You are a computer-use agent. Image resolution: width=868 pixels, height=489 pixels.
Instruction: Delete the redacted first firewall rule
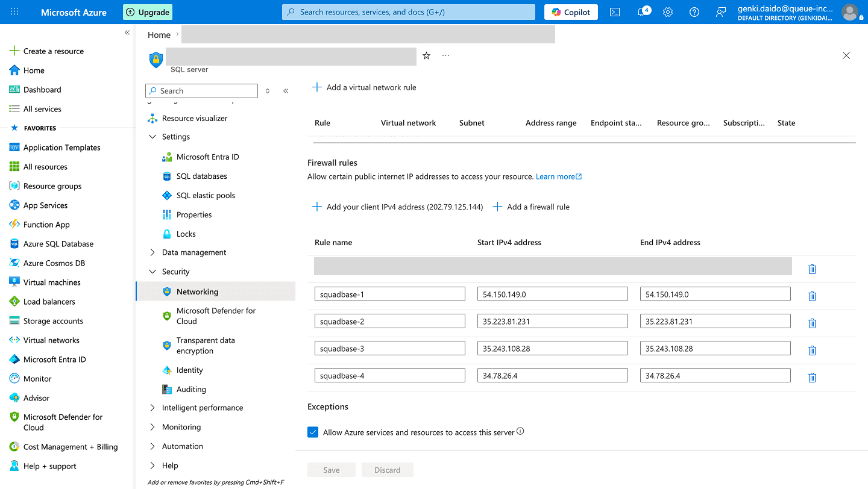click(812, 269)
